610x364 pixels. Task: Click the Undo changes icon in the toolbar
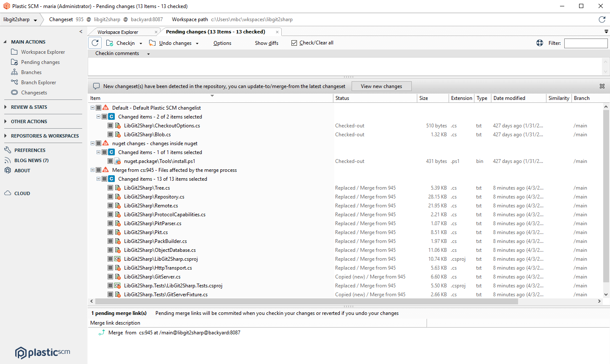pyautogui.click(x=152, y=43)
